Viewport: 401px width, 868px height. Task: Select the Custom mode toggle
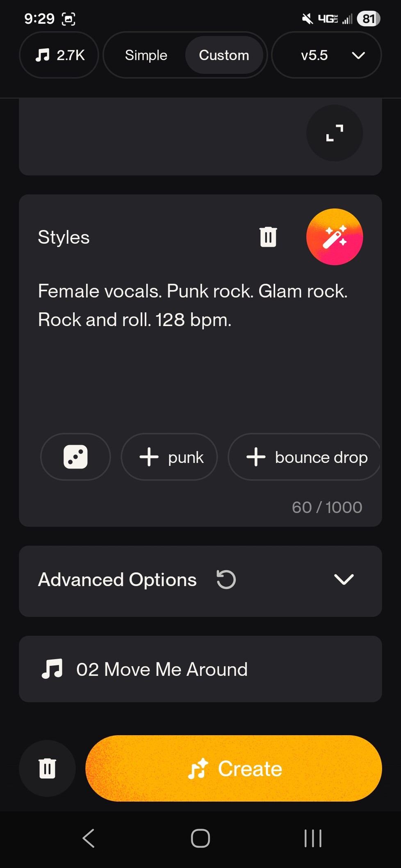[x=224, y=55]
